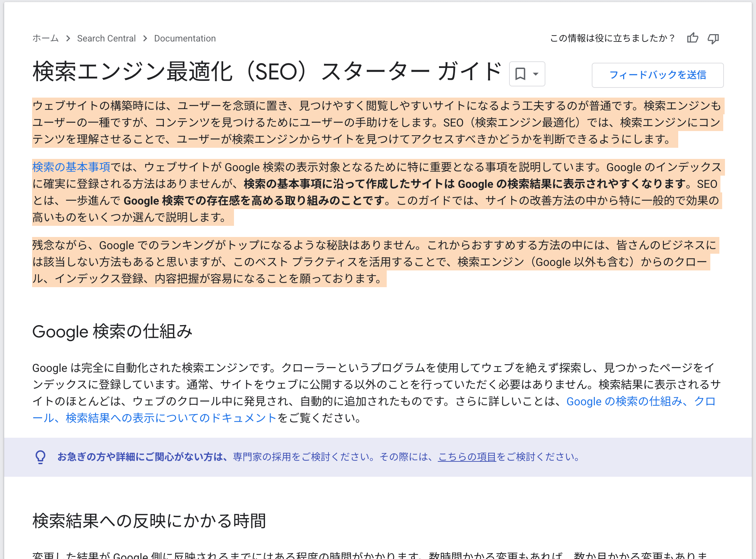The image size is (756, 559).
Task: Open the Documentation breadcrumb item
Action: click(x=185, y=38)
